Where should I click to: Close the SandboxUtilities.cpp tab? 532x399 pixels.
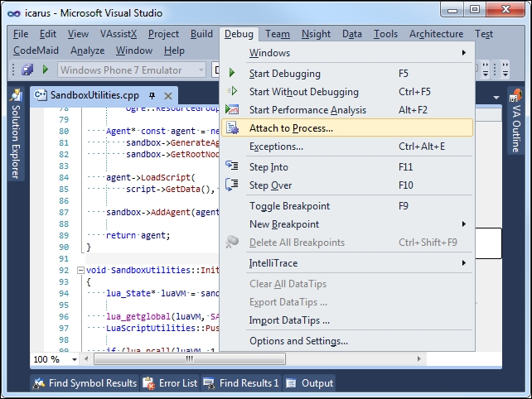(x=168, y=96)
